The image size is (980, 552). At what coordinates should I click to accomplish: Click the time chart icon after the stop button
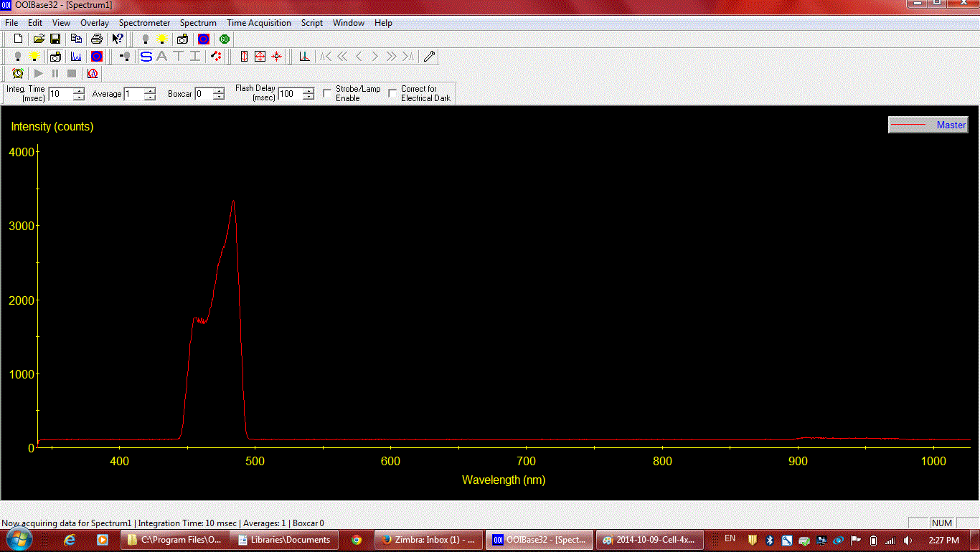pos(93,73)
